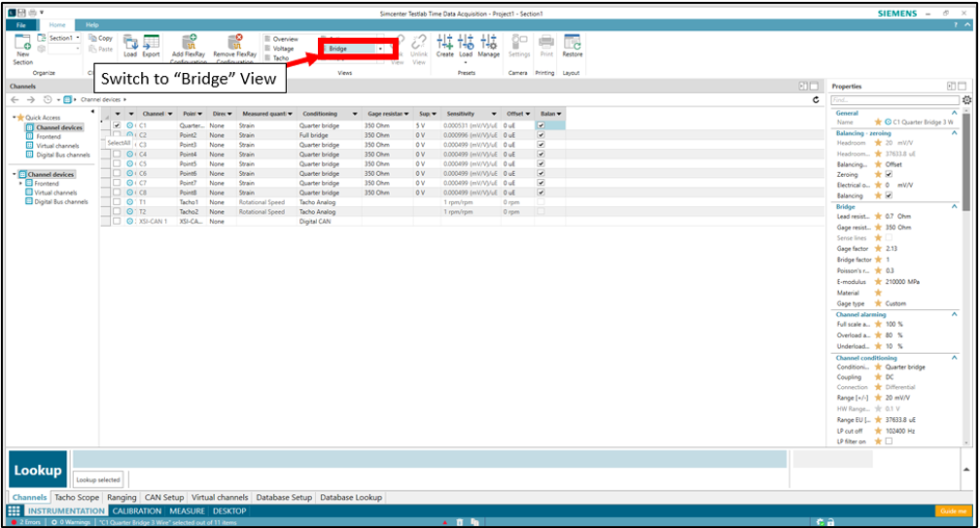Click the star next to Coupling
Viewport: 980px width, 528px height.
pyautogui.click(x=878, y=376)
